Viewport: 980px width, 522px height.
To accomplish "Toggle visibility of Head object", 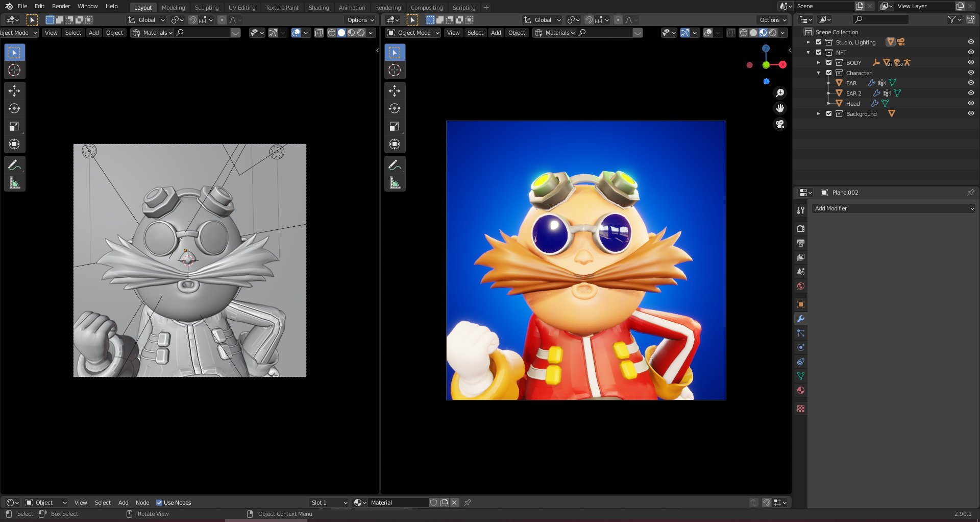I will 971,103.
